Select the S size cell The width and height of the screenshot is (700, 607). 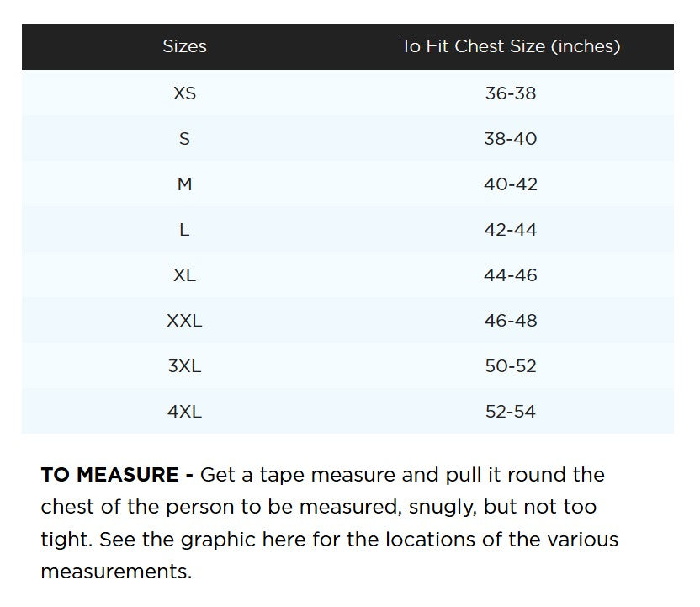pyautogui.click(x=184, y=138)
